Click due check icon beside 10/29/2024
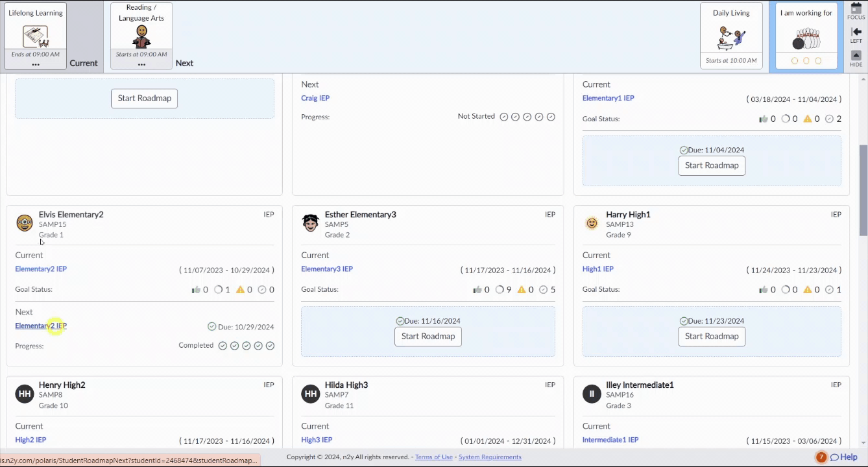Viewport: 868px width, 467px height. pos(211,327)
